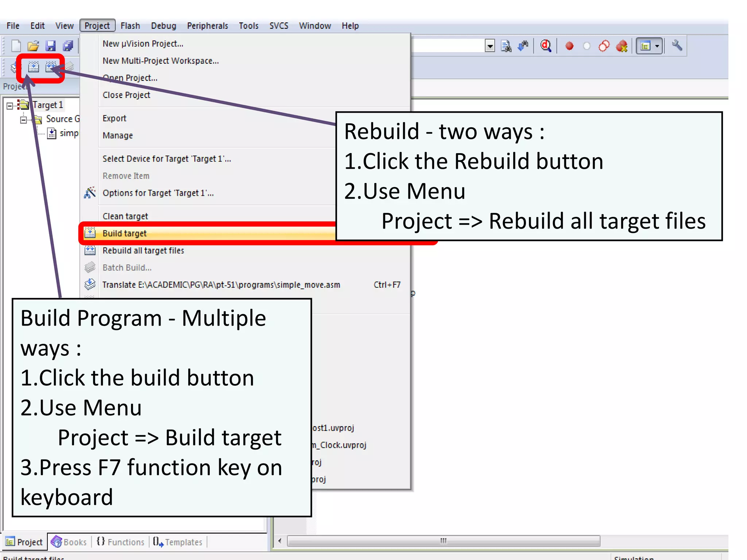Viewport: 747px width, 560px height.
Task: Click New file icon in toolbar
Action: tap(16, 46)
